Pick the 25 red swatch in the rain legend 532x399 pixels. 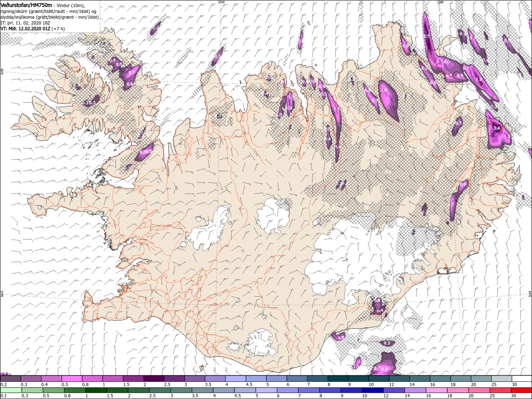[x=500, y=390]
